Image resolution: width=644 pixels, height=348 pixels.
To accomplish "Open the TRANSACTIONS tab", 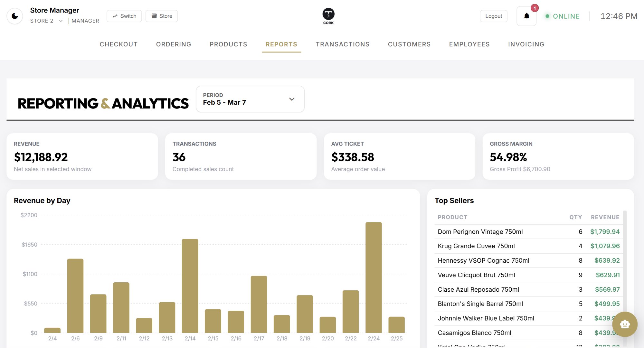I will pyautogui.click(x=342, y=44).
